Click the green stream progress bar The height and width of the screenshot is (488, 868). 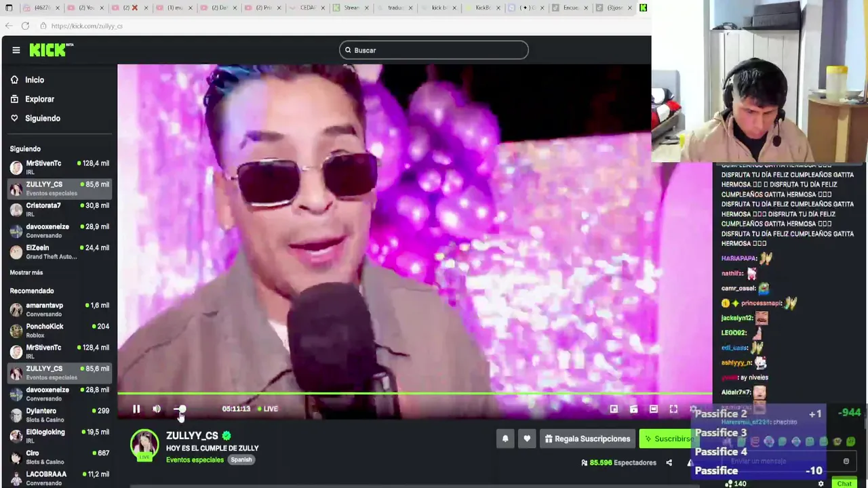414,393
